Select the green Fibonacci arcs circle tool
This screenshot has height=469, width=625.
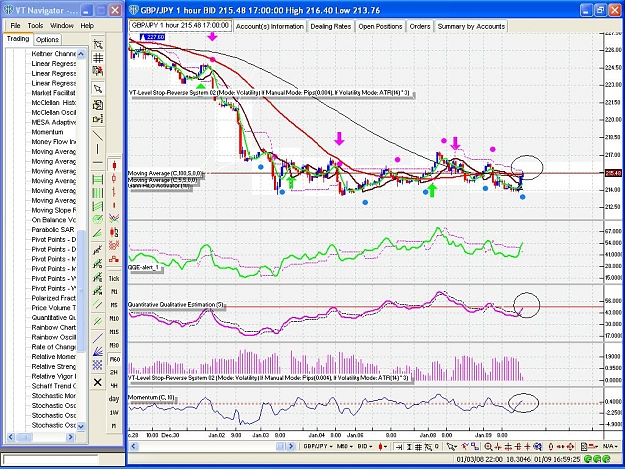point(98,220)
